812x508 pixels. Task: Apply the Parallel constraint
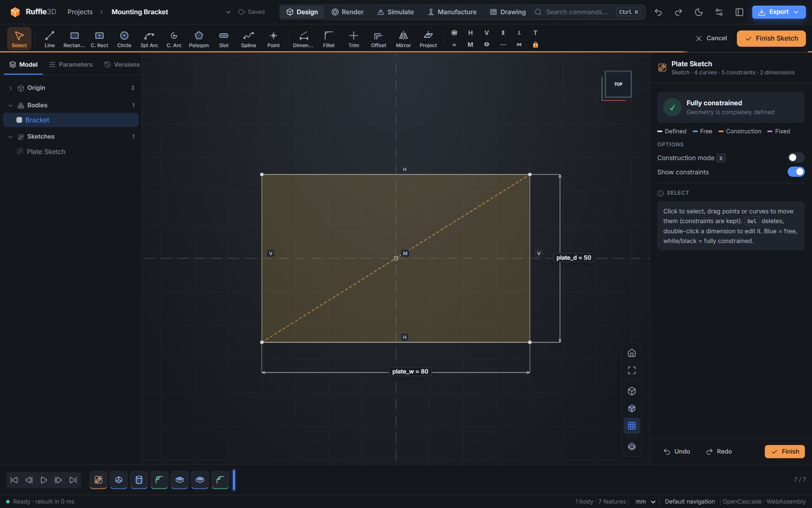[503, 33]
